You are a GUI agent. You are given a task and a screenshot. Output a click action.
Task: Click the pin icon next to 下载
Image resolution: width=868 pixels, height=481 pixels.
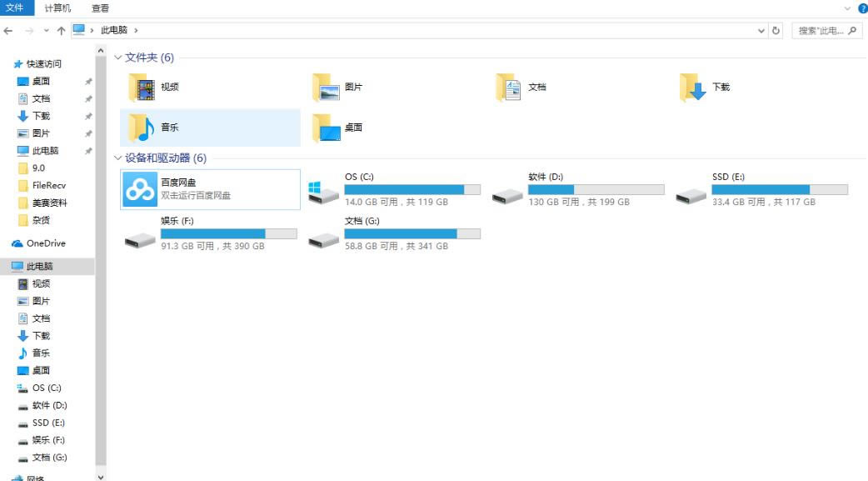(88, 117)
